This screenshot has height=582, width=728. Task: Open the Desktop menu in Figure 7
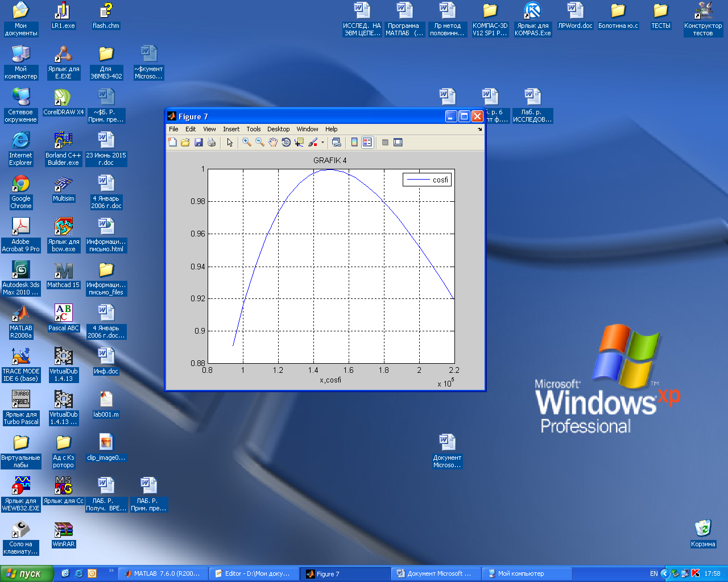pos(279,129)
